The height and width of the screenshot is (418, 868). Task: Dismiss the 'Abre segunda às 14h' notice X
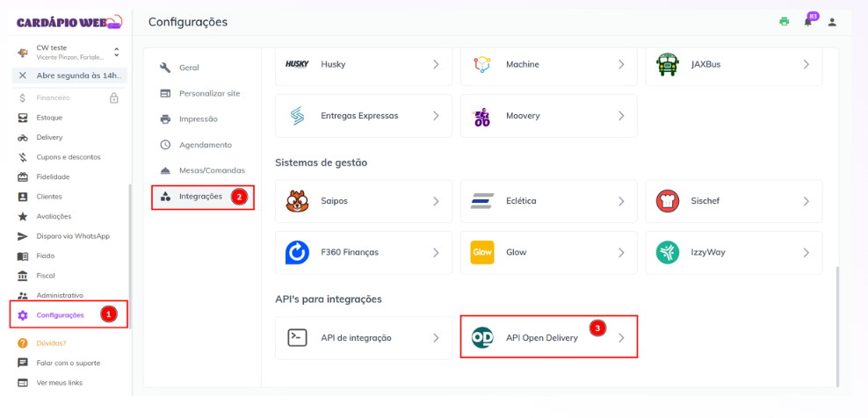pos(22,76)
